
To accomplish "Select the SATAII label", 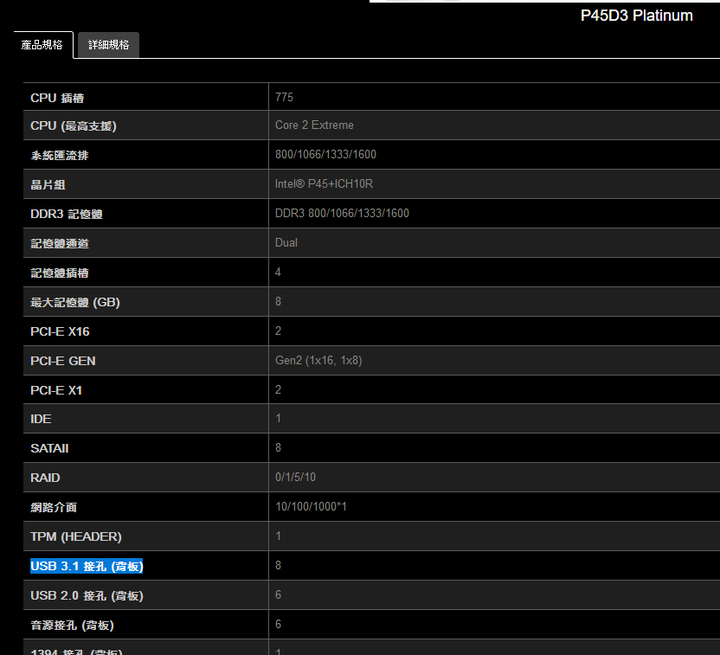I will 50,448.
